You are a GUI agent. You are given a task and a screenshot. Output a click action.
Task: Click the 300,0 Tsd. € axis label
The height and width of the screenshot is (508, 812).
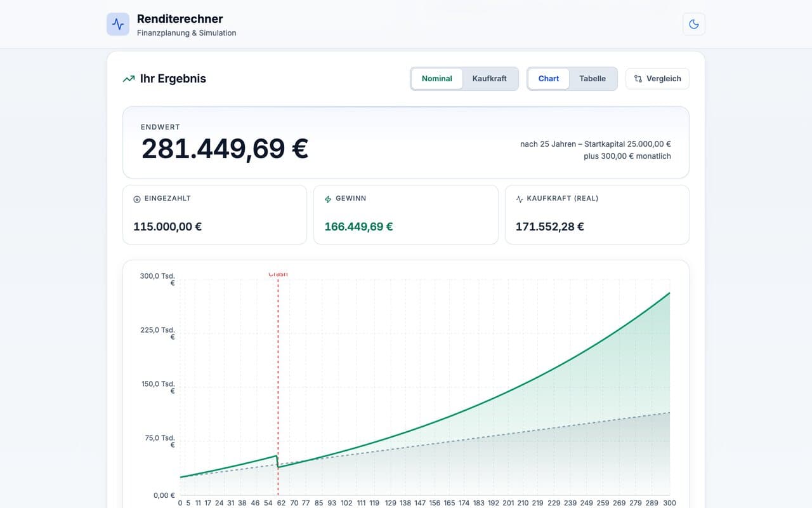tap(158, 279)
